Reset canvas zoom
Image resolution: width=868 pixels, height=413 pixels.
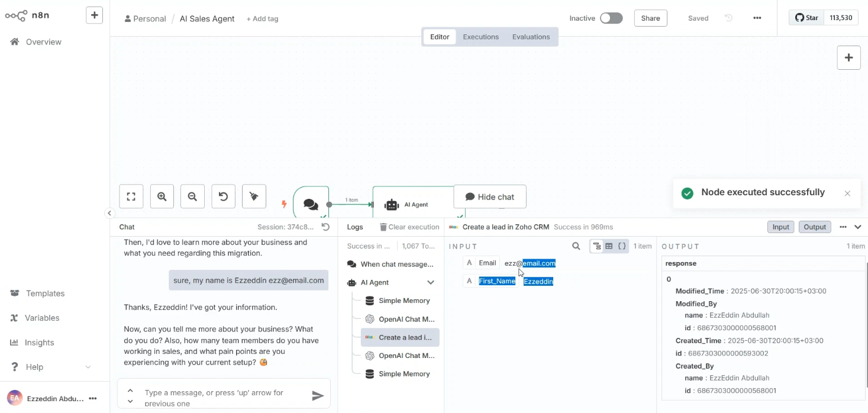click(223, 196)
